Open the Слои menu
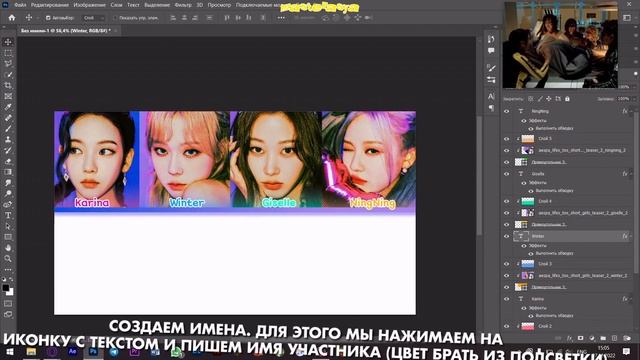Viewport: 640px width, 360px height. [x=116, y=5]
